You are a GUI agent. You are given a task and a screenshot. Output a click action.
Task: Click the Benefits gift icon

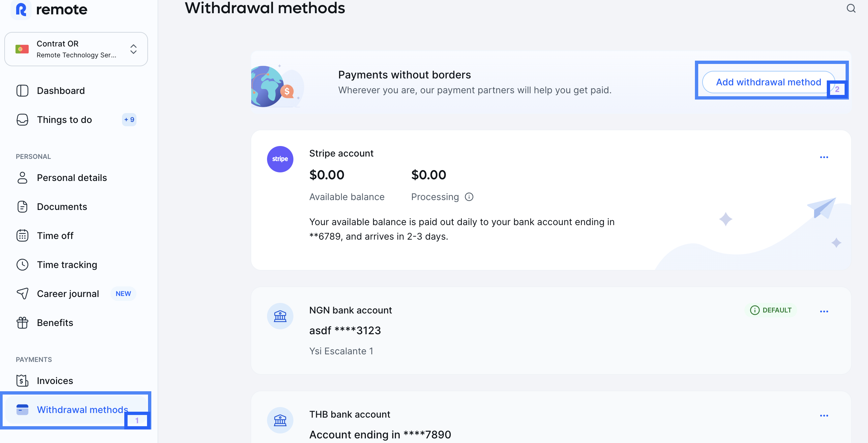click(22, 322)
